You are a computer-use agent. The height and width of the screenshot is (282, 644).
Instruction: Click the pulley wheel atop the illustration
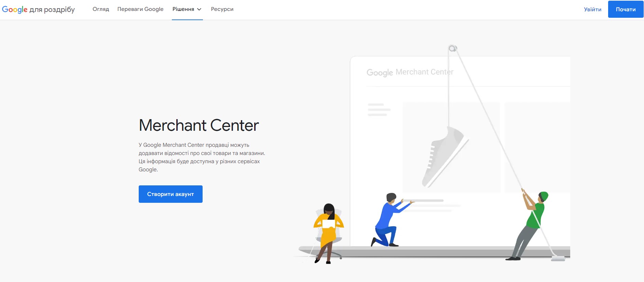pyautogui.click(x=452, y=48)
